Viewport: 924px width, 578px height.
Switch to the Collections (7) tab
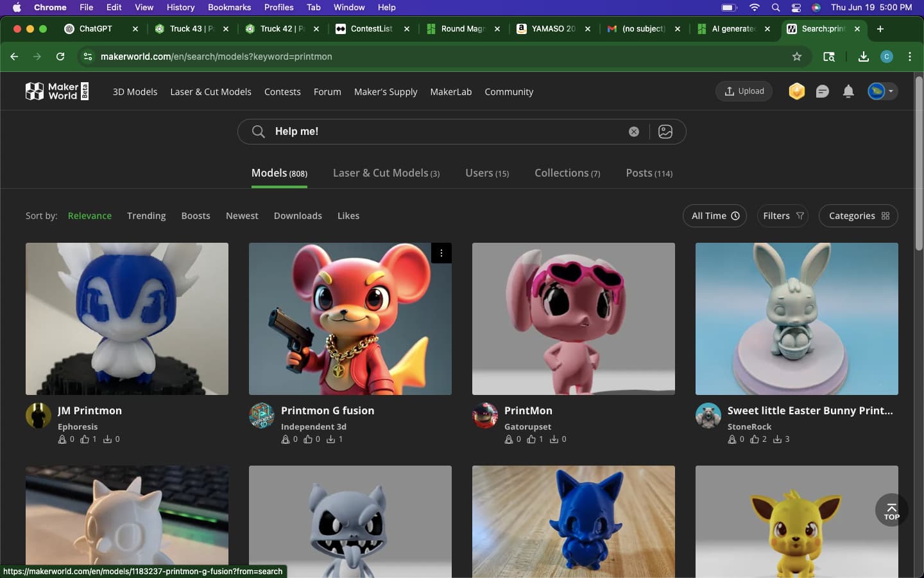tap(567, 173)
